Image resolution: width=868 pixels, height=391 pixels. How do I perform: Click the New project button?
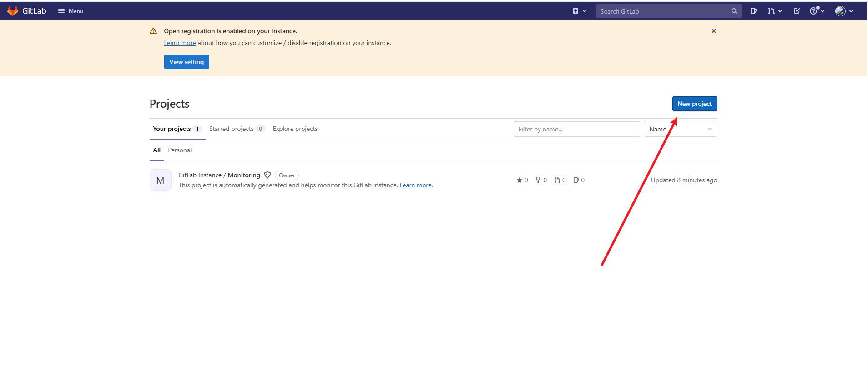(x=695, y=104)
